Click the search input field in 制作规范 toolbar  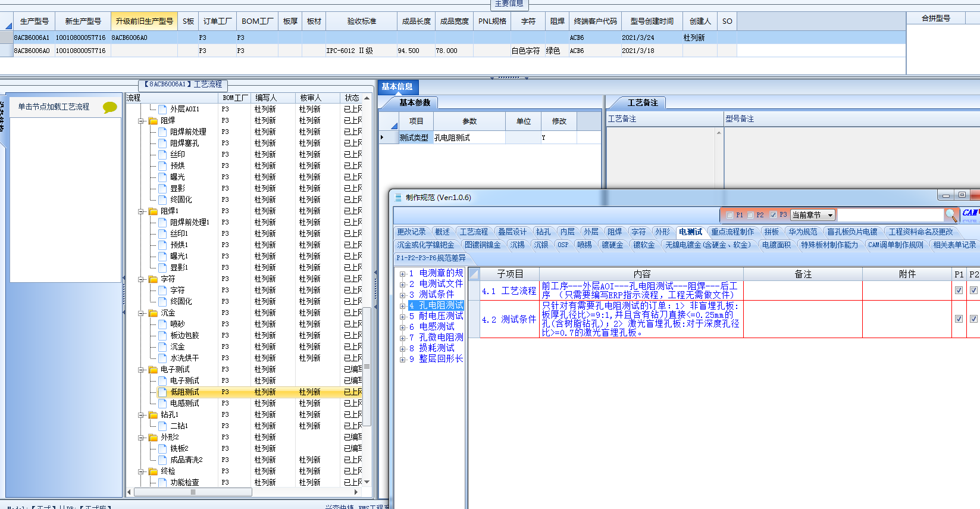(890, 216)
